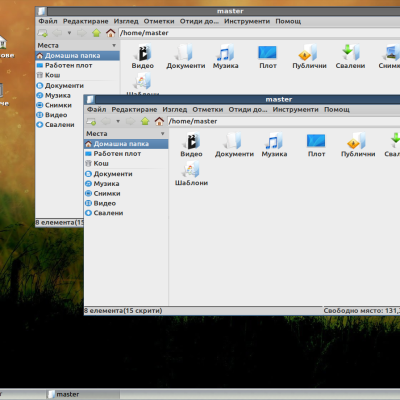400x400 pixels.
Task: Go back in front window toolbar
Action: pos(106,121)
